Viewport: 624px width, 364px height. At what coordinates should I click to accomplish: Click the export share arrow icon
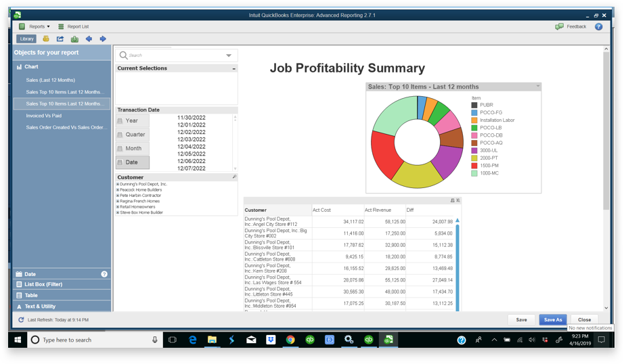coord(60,39)
